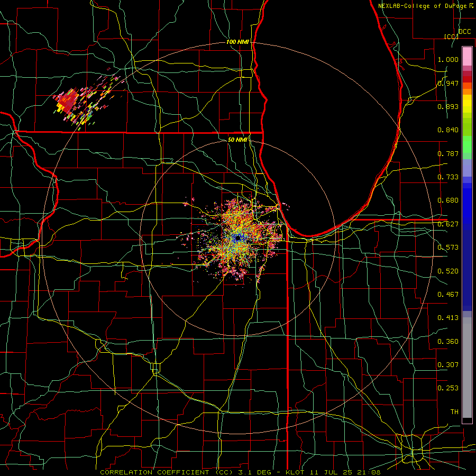
Task: Click the 0.467 color scale value
Action: (448, 294)
